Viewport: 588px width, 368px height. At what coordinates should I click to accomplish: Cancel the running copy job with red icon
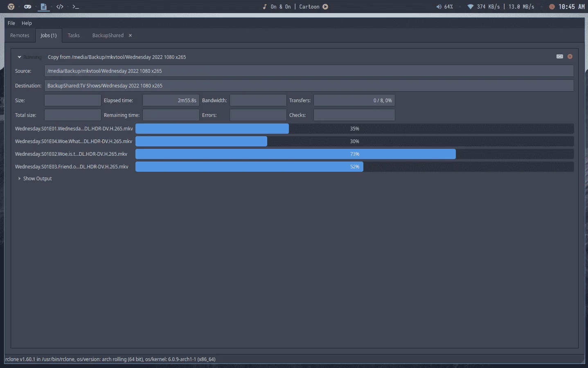coord(570,56)
